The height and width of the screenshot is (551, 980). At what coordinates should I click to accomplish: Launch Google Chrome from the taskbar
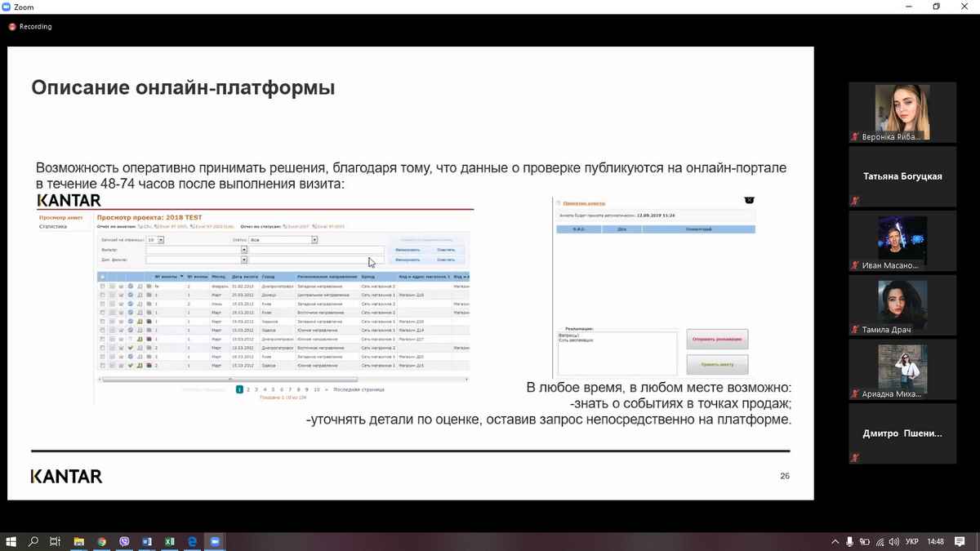click(x=101, y=541)
